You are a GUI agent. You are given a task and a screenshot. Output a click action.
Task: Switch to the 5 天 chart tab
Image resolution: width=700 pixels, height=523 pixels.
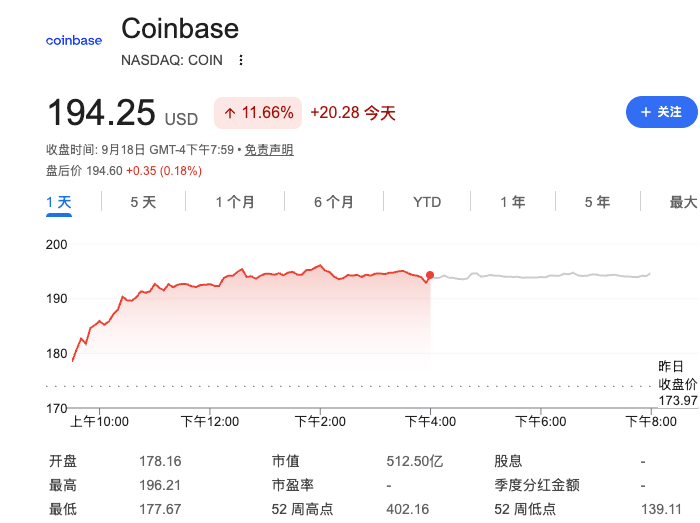(x=143, y=202)
